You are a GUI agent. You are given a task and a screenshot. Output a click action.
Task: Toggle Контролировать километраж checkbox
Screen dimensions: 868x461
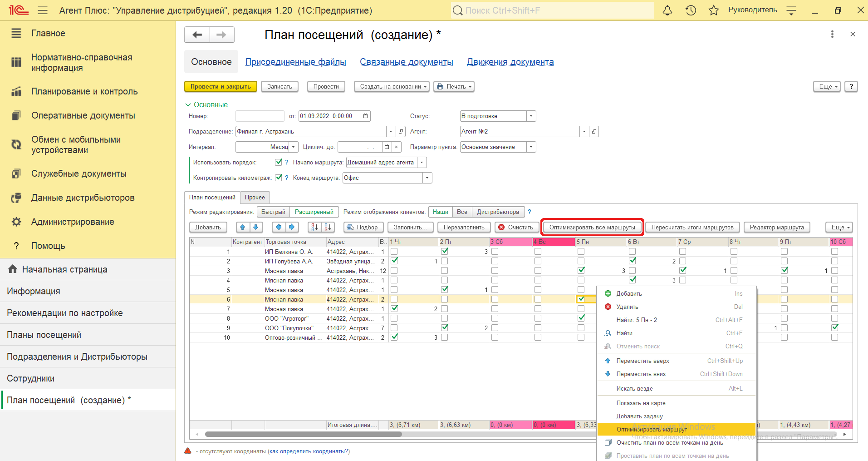click(x=279, y=178)
